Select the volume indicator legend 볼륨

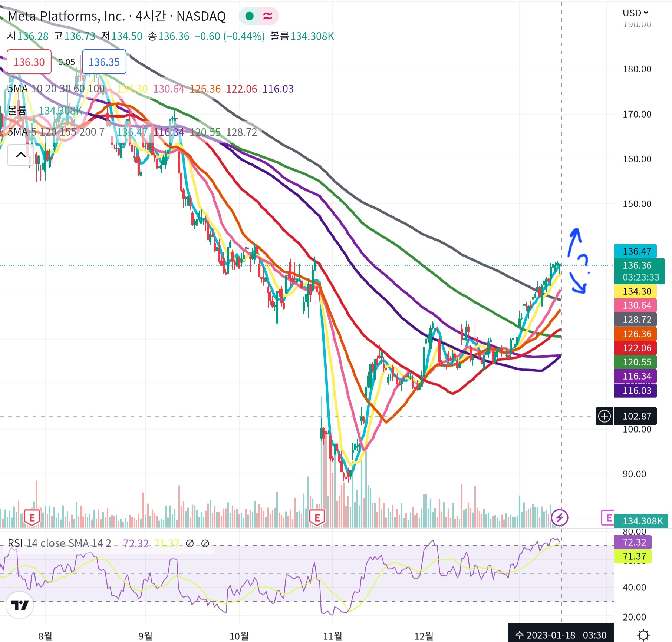(17, 110)
